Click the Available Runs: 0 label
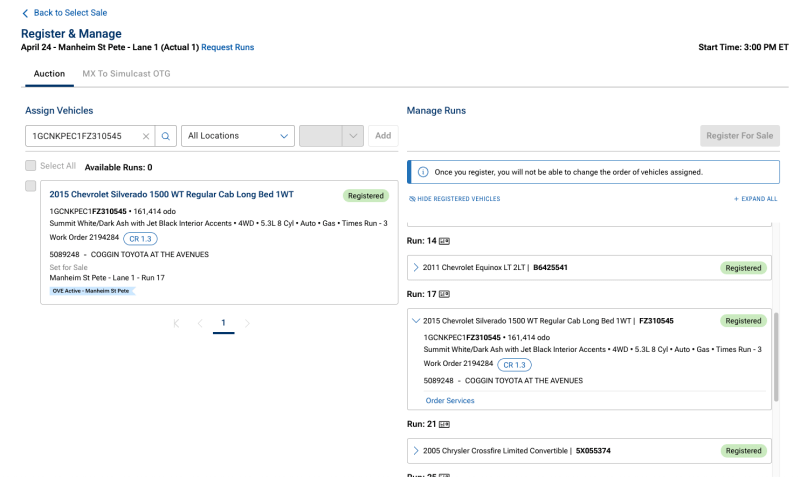 pyautogui.click(x=118, y=167)
